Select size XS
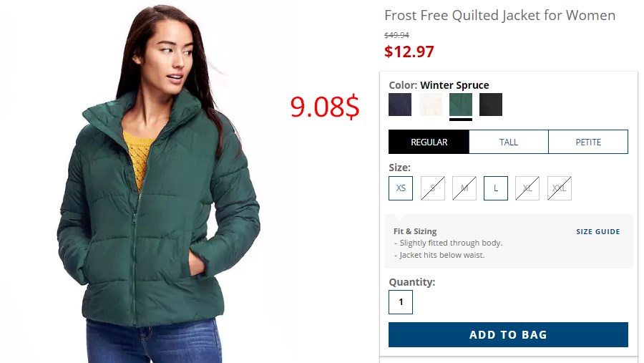The height and width of the screenshot is (363, 644). coord(401,188)
